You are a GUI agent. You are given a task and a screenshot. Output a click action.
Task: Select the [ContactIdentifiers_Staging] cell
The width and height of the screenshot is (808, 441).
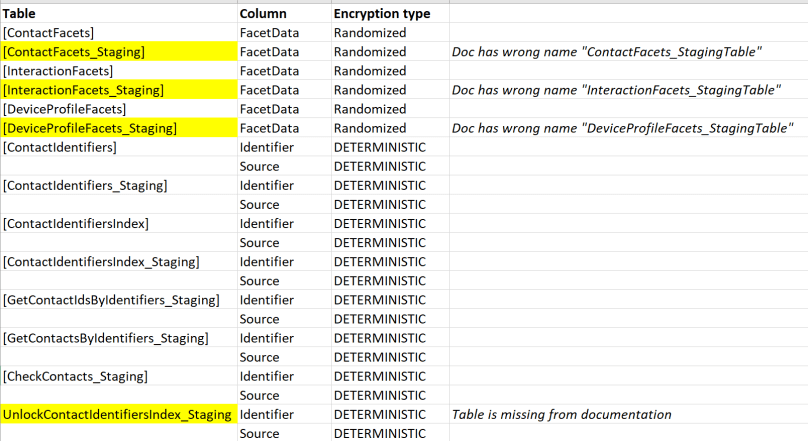(85, 185)
